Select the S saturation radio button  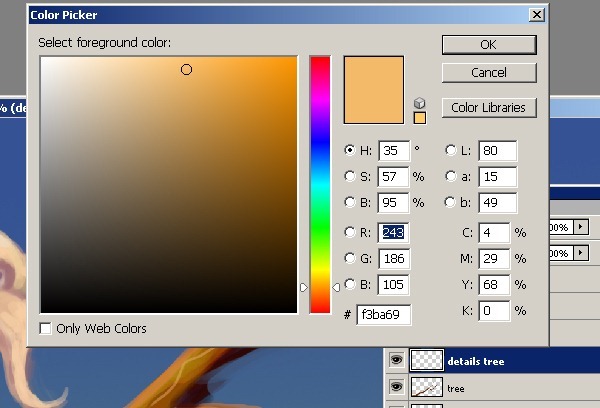pos(350,176)
